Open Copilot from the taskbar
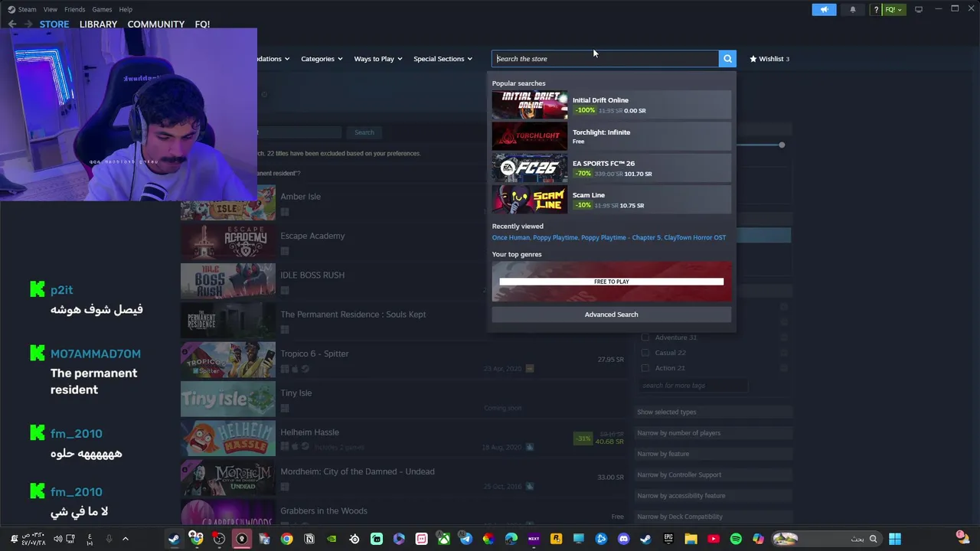Viewport: 980px width, 551px height. tap(758, 539)
